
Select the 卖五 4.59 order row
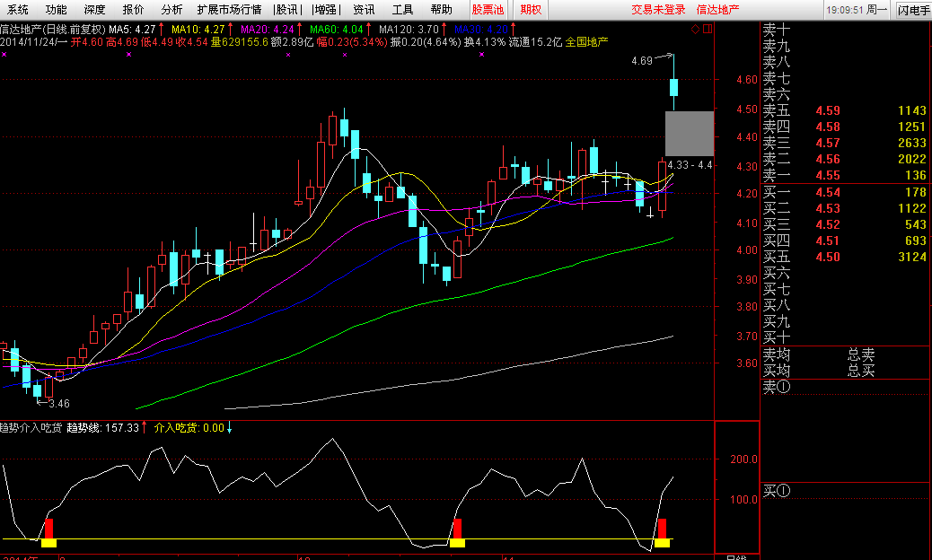(845, 110)
